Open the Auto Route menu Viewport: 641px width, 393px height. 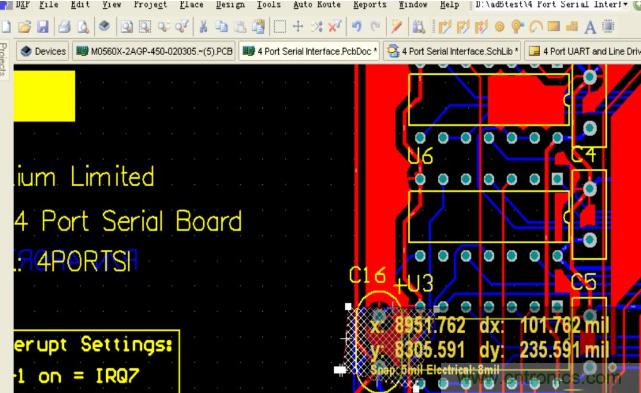[317, 4]
